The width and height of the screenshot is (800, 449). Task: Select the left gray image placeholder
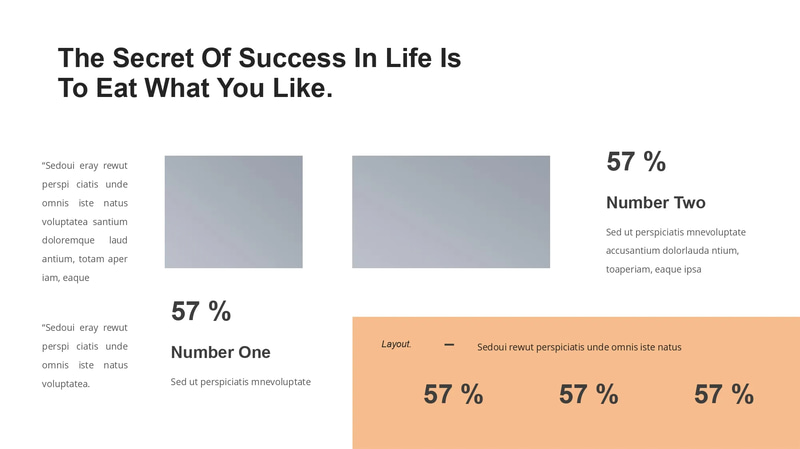[233, 212]
